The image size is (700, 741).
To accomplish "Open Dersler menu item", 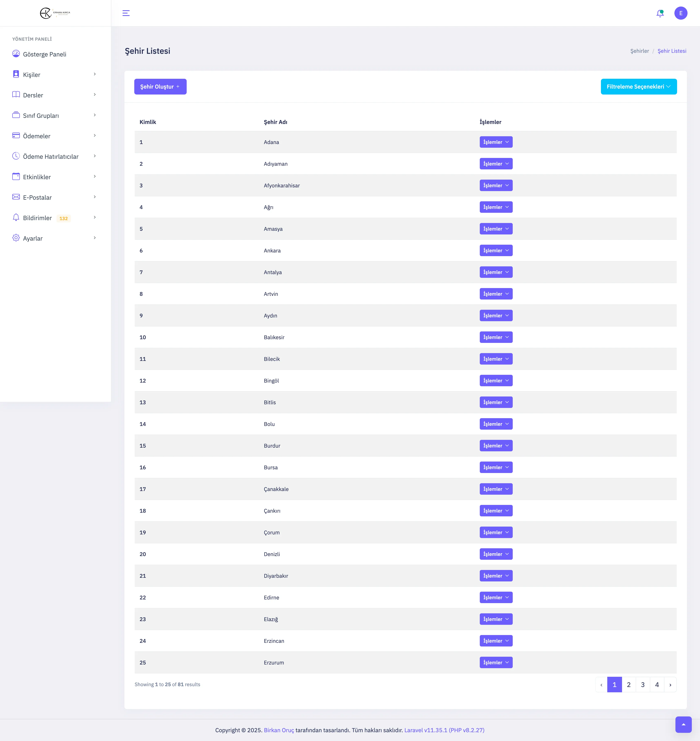I will pos(33,95).
